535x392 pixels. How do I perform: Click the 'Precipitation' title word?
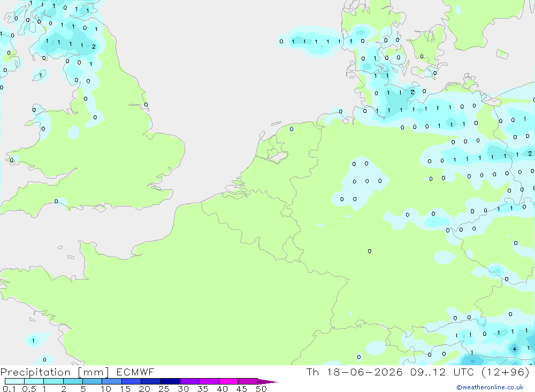[x=35, y=372]
